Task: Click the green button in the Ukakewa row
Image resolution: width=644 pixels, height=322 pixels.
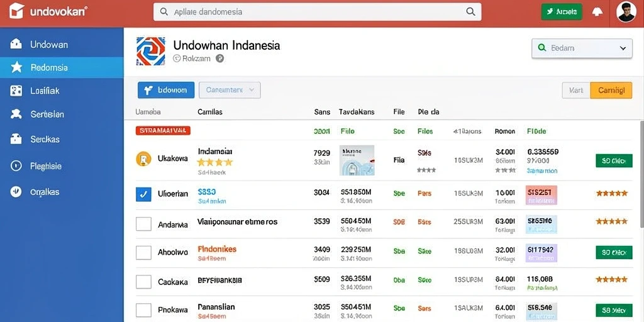Action: [x=614, y=160]
